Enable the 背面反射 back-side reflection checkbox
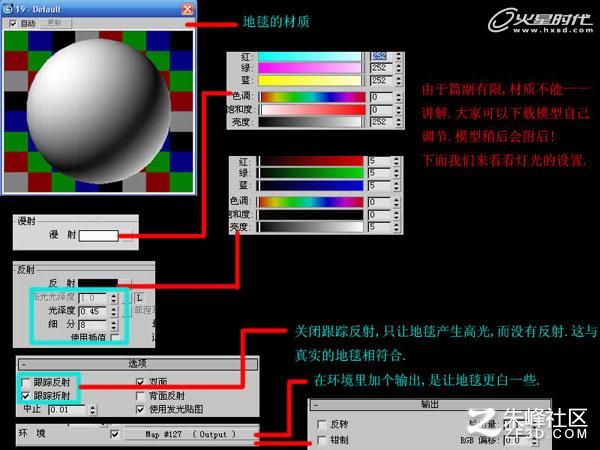 point(140,396)
